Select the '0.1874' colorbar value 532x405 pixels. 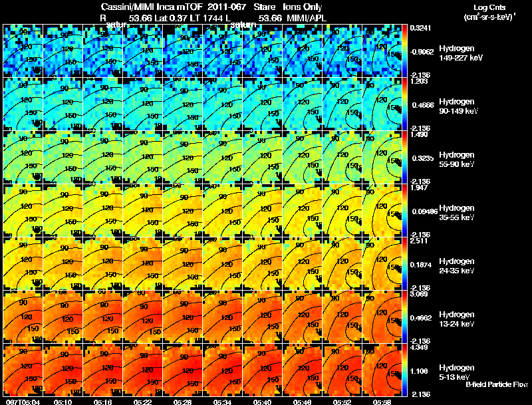pyautogui.click(x=421, y=265)
